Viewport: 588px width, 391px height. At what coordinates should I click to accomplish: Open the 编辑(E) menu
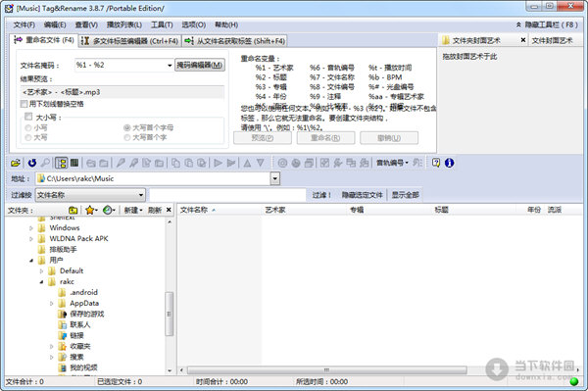pyautogui.click(x=55, y=24)
